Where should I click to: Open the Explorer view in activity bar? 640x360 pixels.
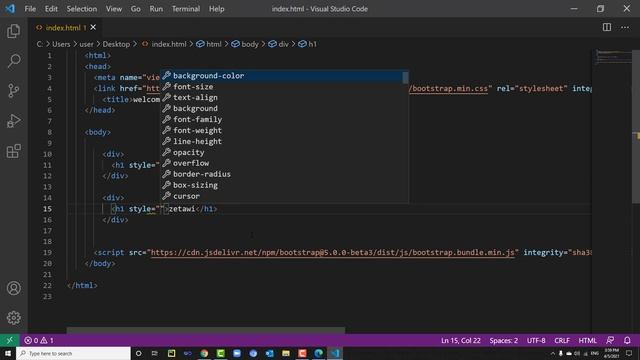[13, 31]
